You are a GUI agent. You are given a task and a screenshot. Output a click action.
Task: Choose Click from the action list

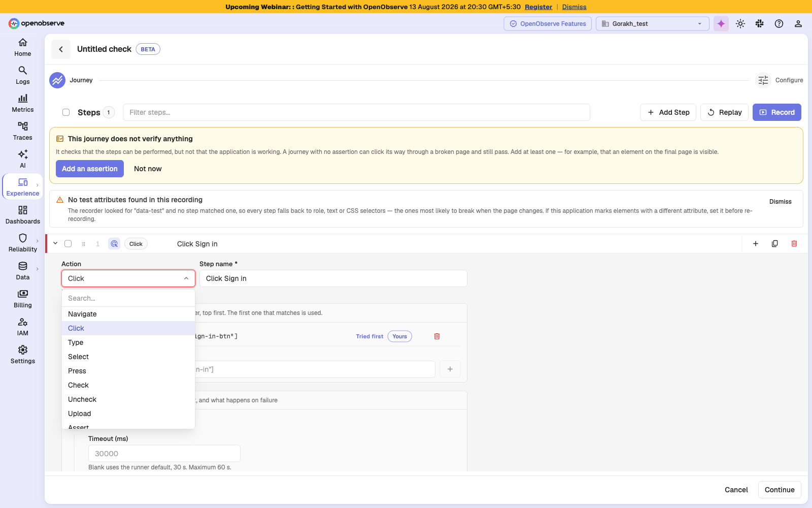tap(128, 328)
